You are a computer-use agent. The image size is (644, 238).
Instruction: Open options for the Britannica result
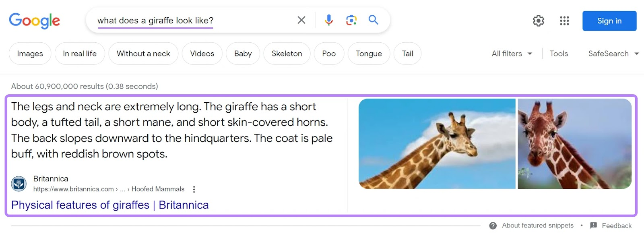(x=194, y=189)
